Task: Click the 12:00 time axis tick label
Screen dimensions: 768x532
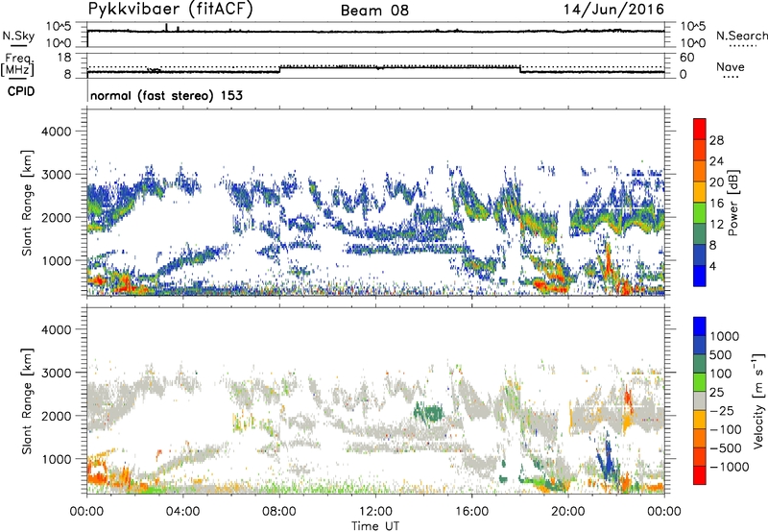Action: point(375,512)
